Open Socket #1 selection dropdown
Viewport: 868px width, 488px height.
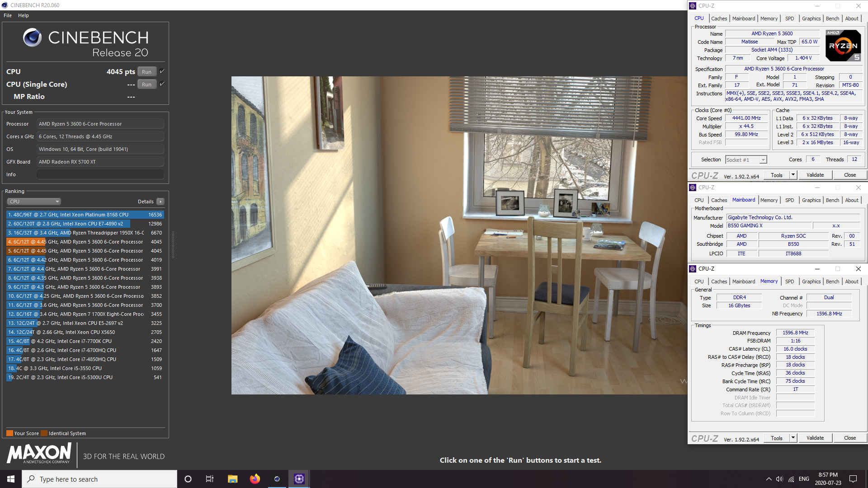(x=746, y=160)
